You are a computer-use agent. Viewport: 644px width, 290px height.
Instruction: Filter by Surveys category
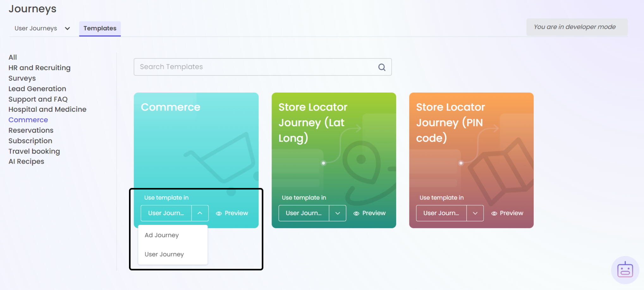pyautogui.click(x=22, y=78)
